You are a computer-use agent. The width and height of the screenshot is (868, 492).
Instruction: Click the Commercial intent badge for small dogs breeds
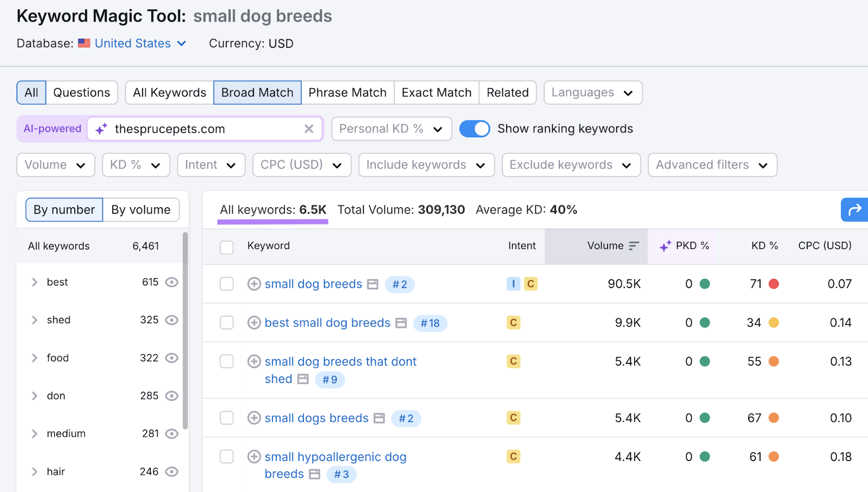click(513, 418)
